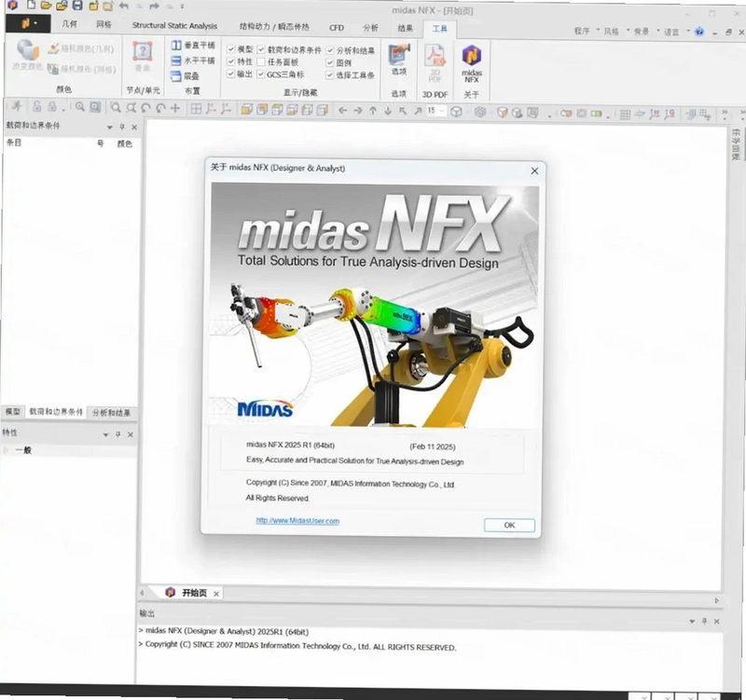Viewport: 746px width, 700px height.
Task: Switch to the 几何 ribbon tab
Action: [x=69, y=24]
